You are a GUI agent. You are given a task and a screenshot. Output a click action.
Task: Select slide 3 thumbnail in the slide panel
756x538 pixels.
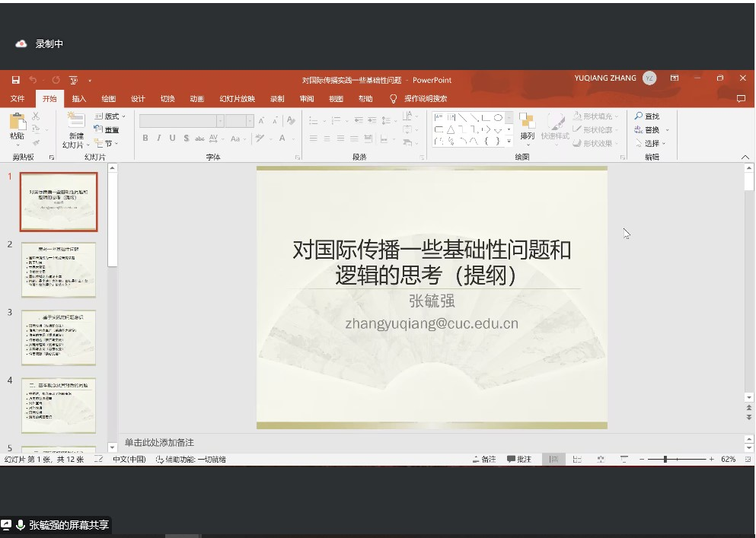[59, 337]
